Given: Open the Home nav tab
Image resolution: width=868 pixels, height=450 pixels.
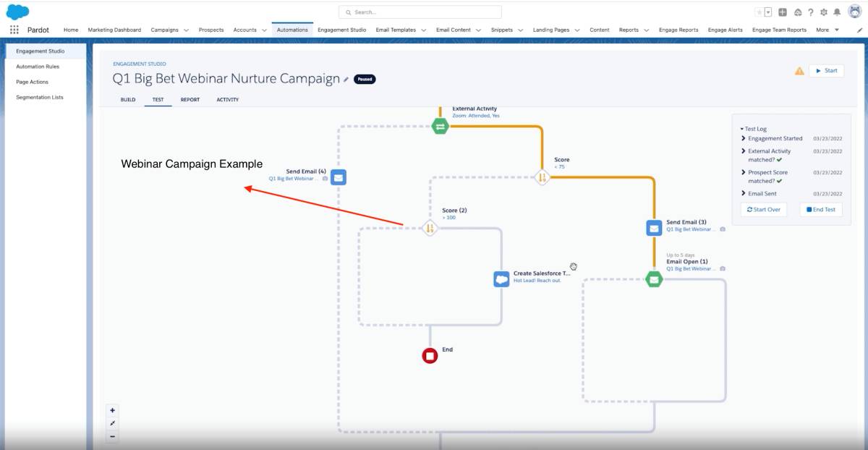Looking at the screenshot, I should pos(71,30).
